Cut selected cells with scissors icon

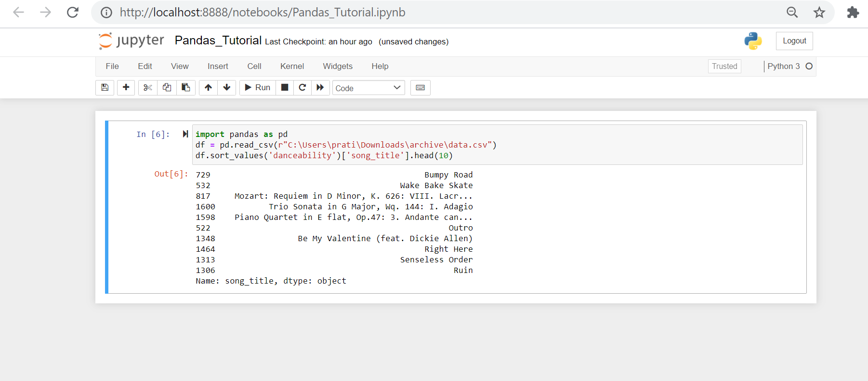pos(148,87)
